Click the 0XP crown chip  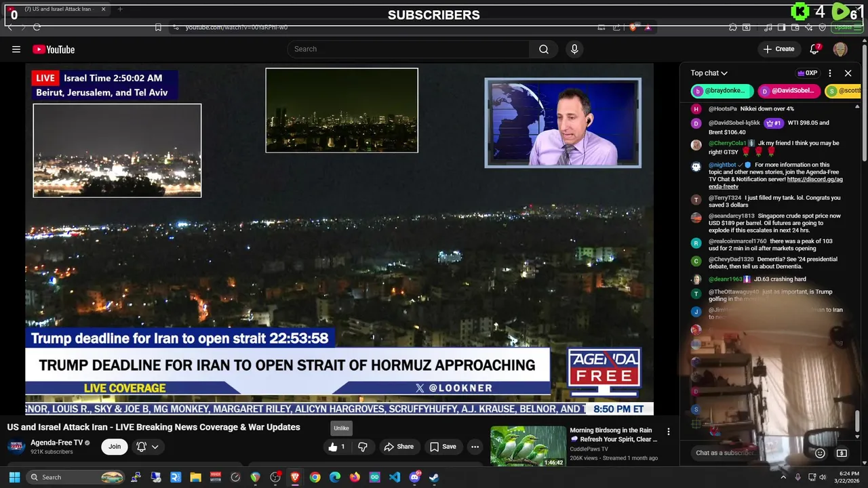pos(808,73)
